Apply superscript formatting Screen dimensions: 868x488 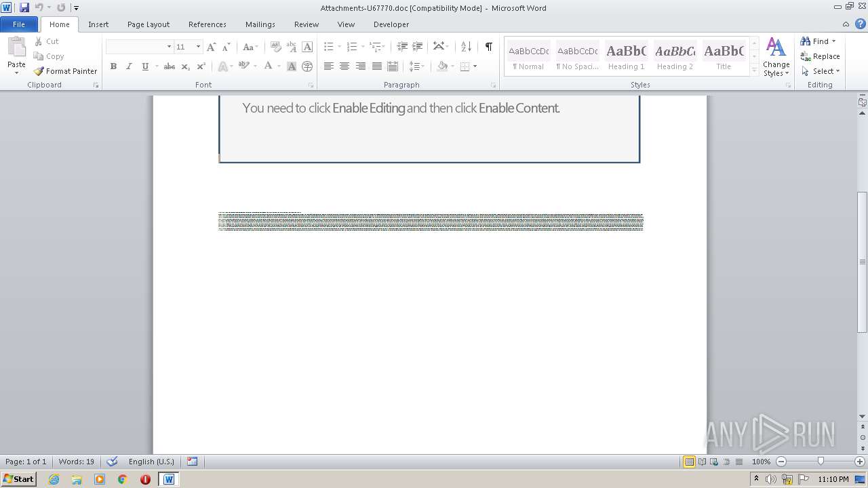(201, 66)
